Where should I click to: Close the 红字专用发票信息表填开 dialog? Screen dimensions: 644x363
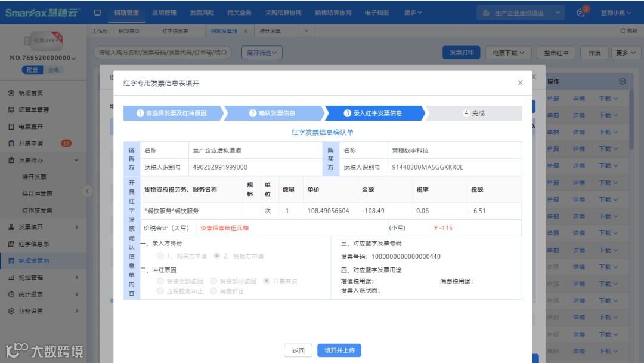521,82
